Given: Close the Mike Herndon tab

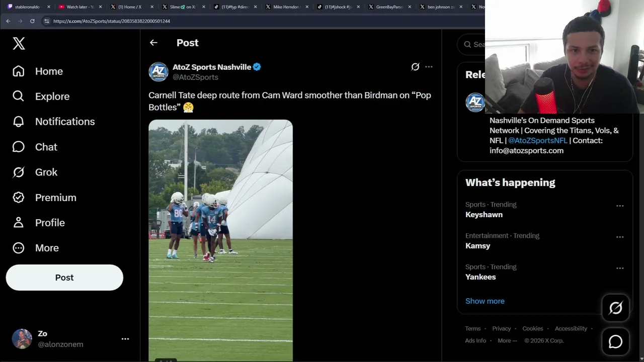Looking at the screenshot, I should 307,7.
